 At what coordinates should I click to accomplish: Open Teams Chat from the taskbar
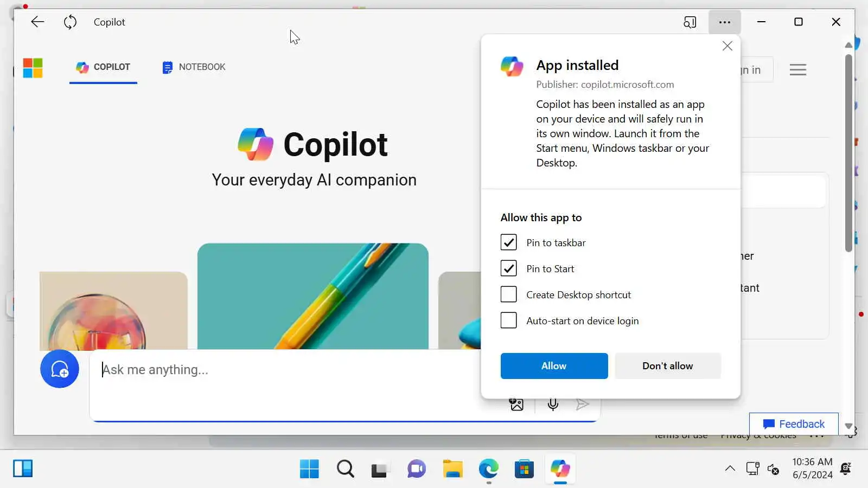416,468
